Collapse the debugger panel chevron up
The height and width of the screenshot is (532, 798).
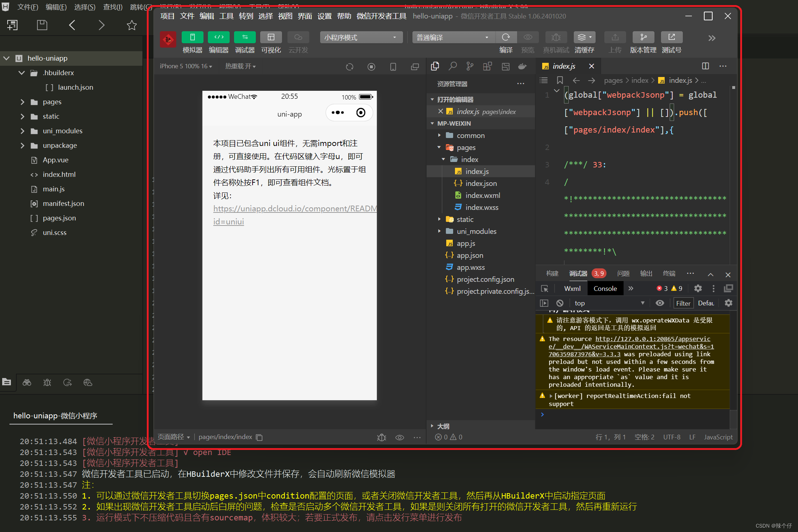[710, 275]
